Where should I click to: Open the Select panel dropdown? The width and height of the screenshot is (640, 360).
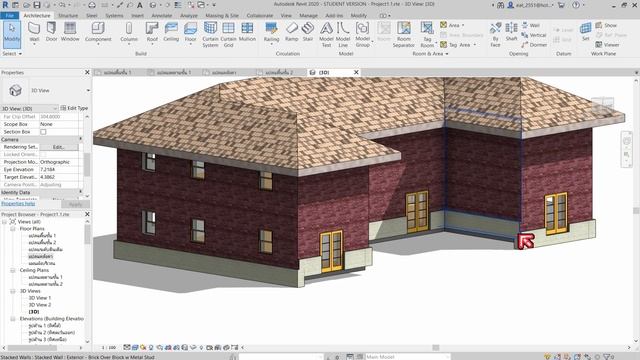click(x=12, y=53)
